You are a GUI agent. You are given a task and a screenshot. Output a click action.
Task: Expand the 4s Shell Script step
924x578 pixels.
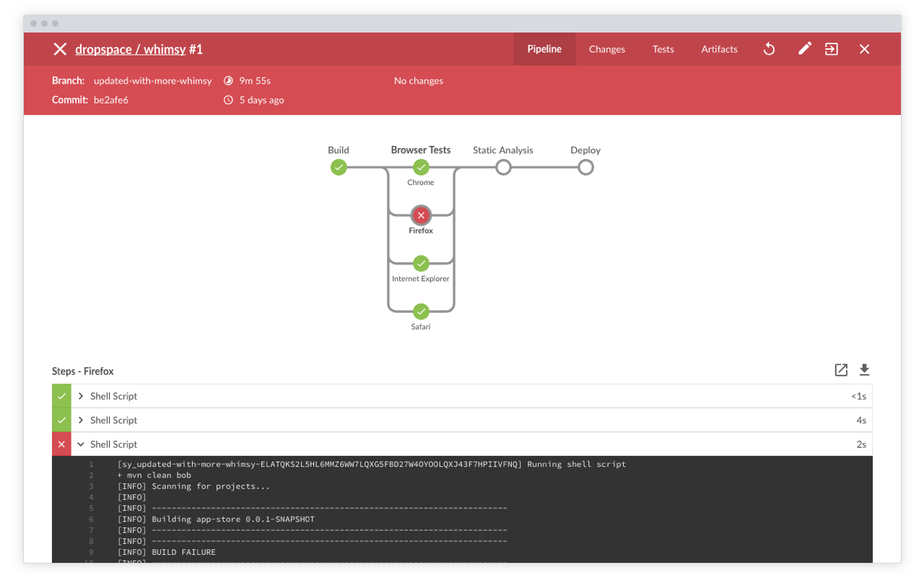click(x=81, y=420)
